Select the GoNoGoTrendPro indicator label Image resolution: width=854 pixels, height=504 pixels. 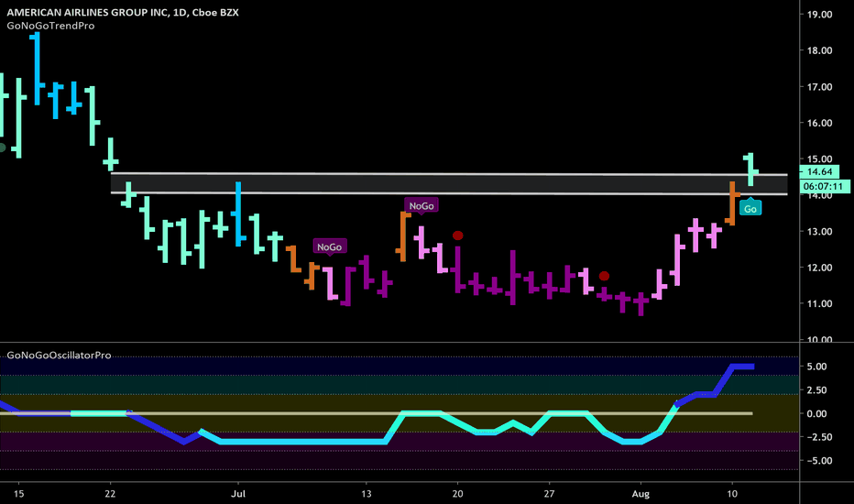pyautogui.click(x=50, y=26)
